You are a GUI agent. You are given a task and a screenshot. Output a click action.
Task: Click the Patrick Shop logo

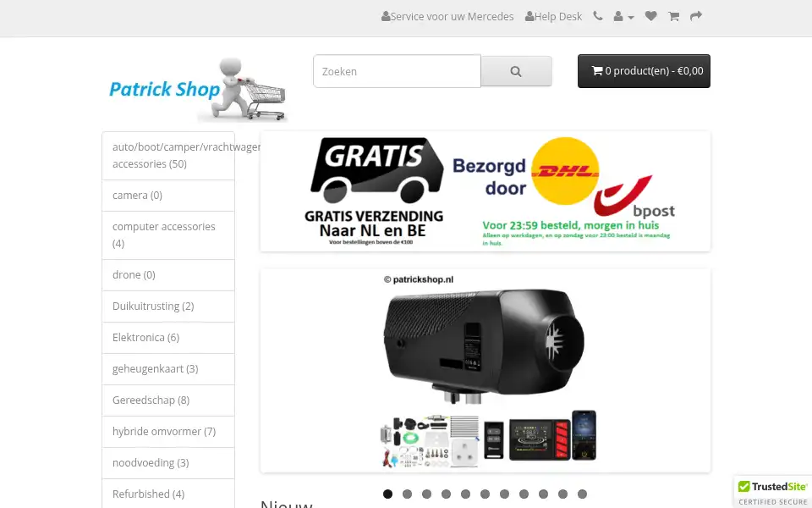click(x=198, y=89)
